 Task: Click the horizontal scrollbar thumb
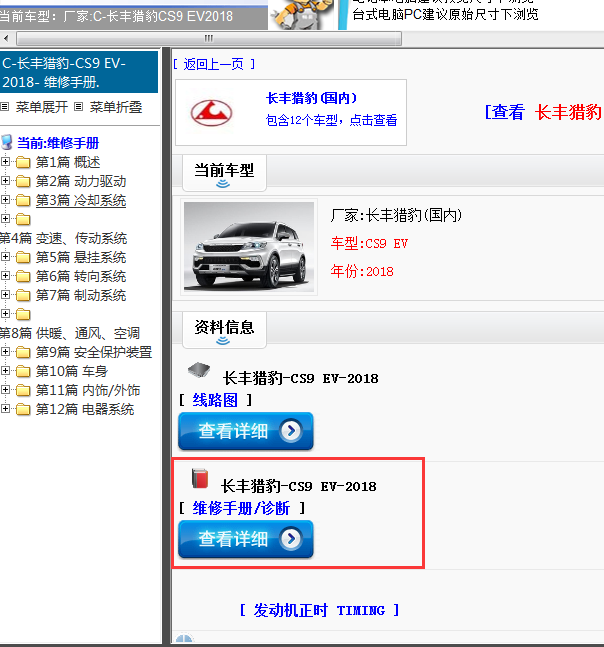pos(209,38)
